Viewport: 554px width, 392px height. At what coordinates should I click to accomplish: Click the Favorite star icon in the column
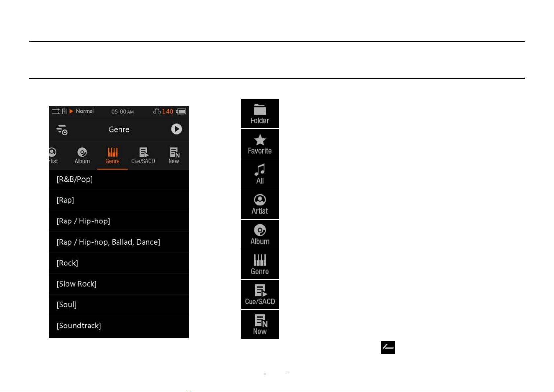tap(260, 144)
